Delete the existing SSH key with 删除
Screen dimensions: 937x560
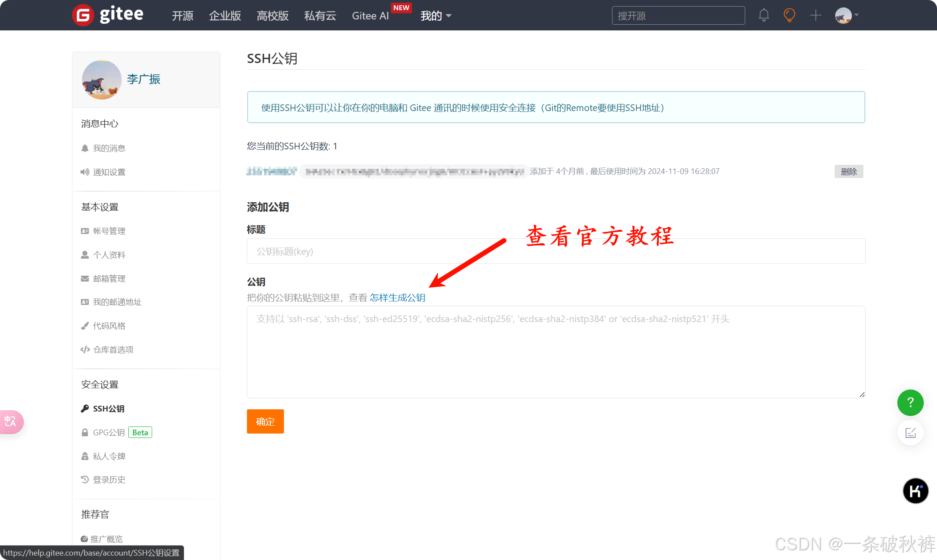point(849,171)
